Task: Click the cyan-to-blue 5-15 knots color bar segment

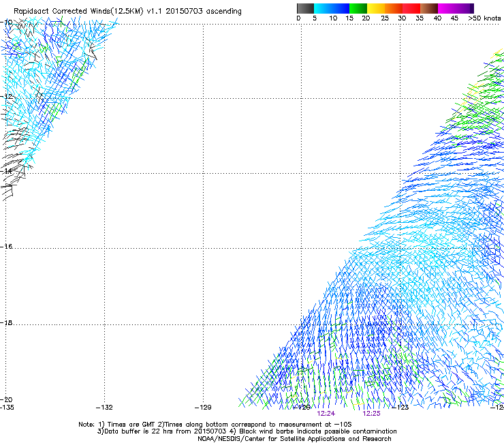Action: click(332, 8)
